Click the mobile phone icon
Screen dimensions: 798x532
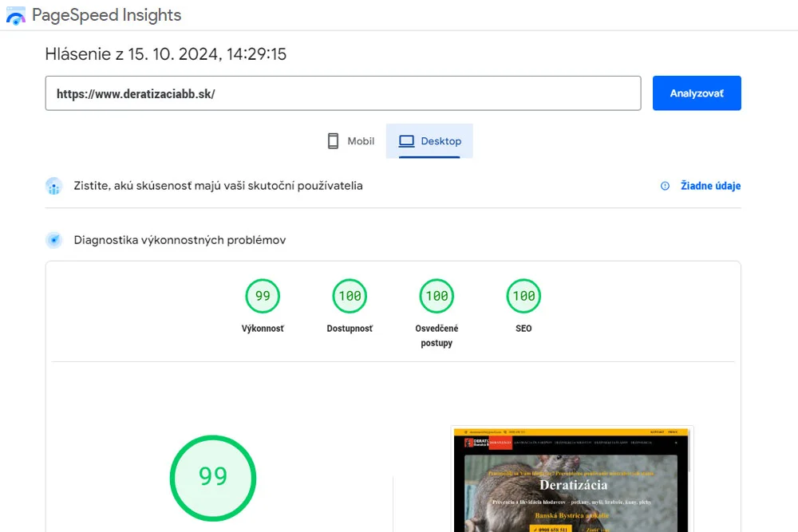coord(333,141)
